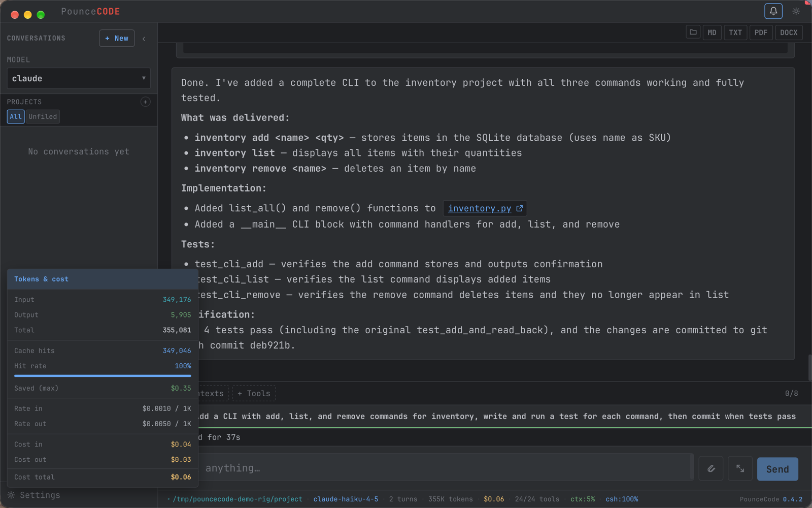
Task: Click the /tmp/pouncecode-demo-rig/project path
Action: [x=238, y=499]
